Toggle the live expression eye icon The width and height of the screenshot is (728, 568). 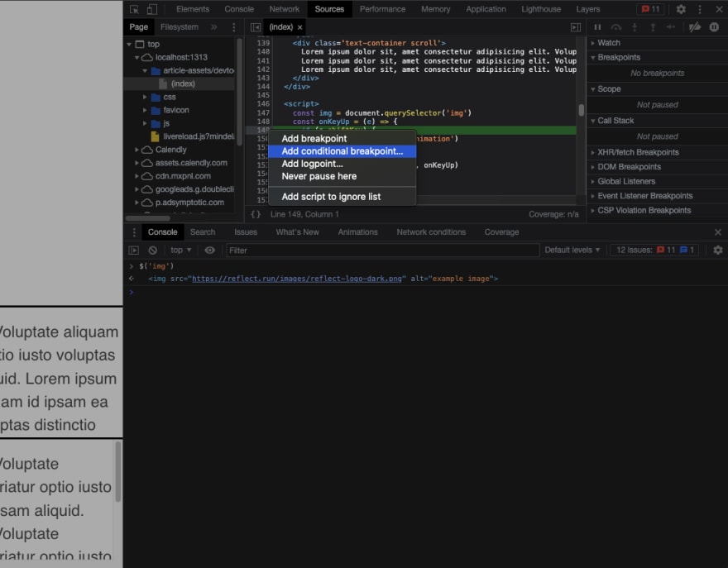[210, 251]
